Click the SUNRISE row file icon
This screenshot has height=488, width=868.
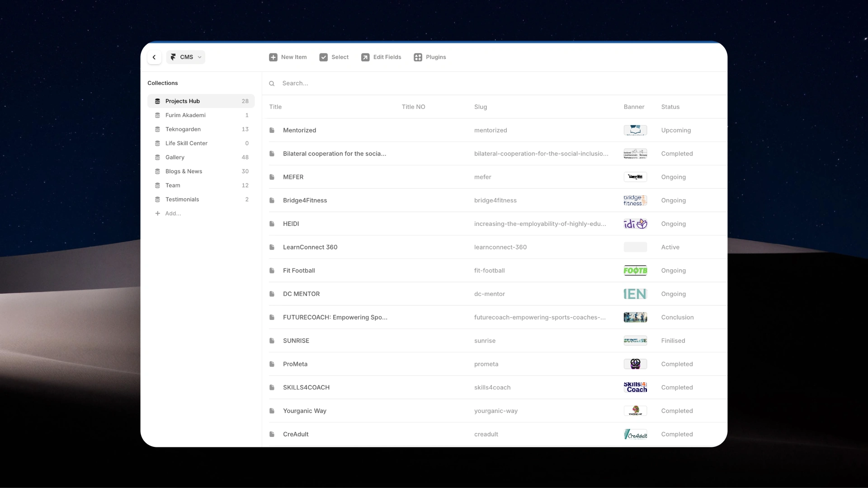coord(272,341)
